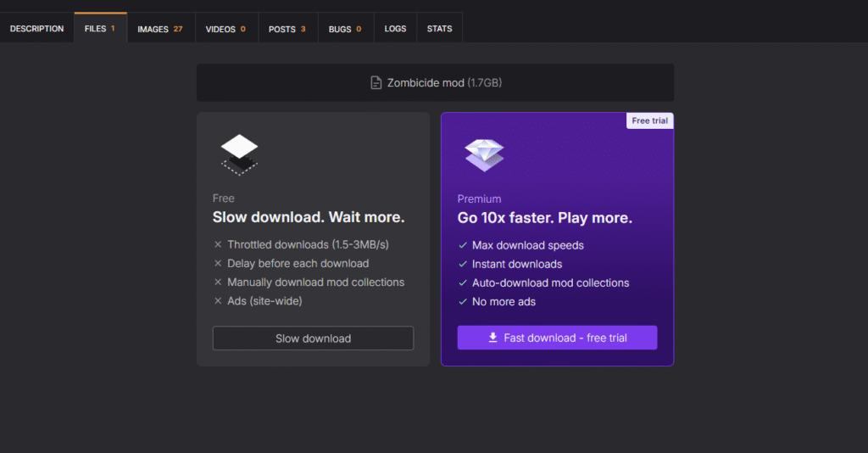This screenshot has width=868, height=453.
Task: Click the file document icon beside Zombicide mod
Action: [x=376, y=83]
